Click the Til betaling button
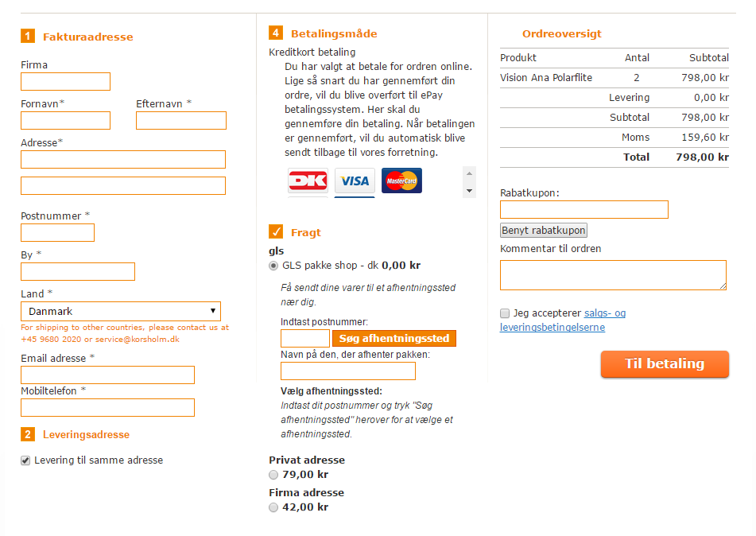This screenshot has height=536, width=756. [x=665, y=364]
